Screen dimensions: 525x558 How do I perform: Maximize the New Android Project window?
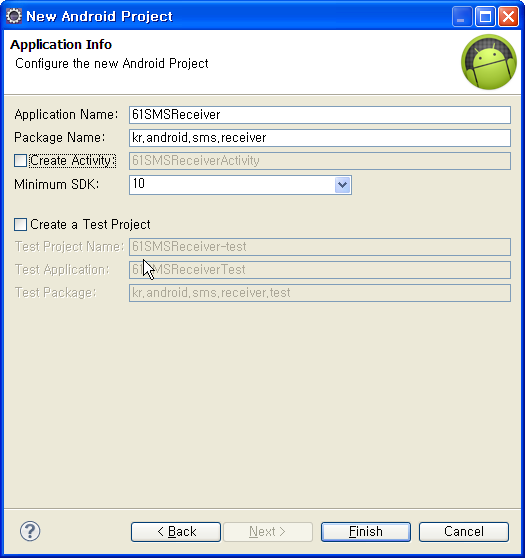485,16
